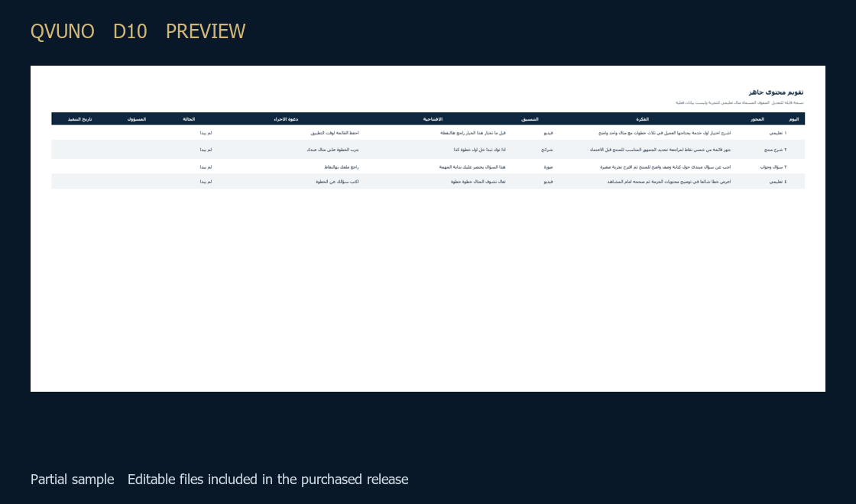Screen dimensions: 856x504
Task: Click the 'لم يبدأ' status in 'سؤال وجواب' row
Action: tap(206, 167)
